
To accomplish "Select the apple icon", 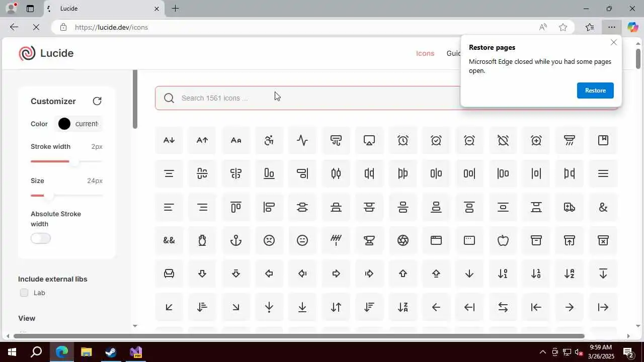I will (x=503, y=240).
